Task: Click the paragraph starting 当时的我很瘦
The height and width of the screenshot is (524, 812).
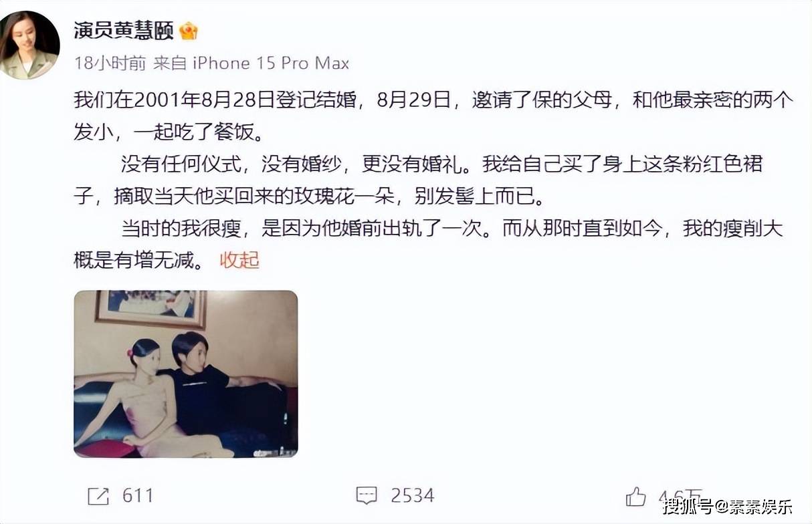Action: (x=428, y=244)
